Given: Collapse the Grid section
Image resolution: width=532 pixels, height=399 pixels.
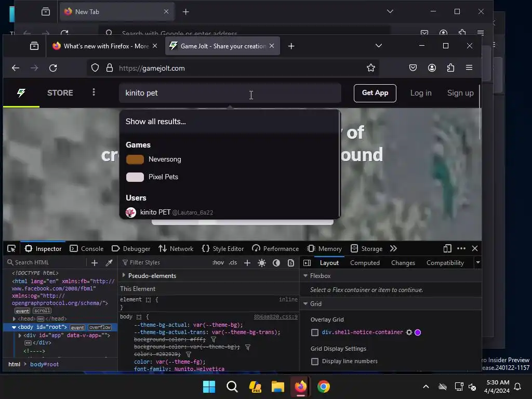Looking at the screenshot, I should pyautogui.click(x=305, y=303).
